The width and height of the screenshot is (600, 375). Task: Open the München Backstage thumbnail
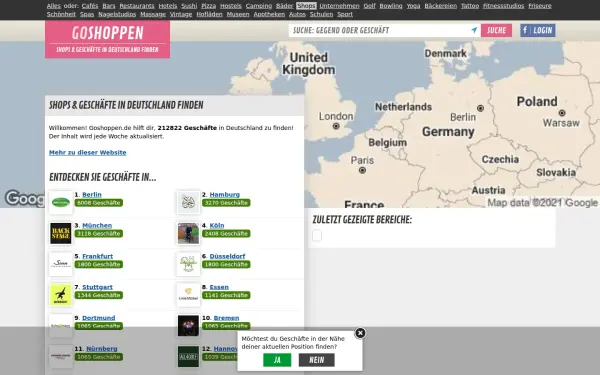[x=61, y=233]
